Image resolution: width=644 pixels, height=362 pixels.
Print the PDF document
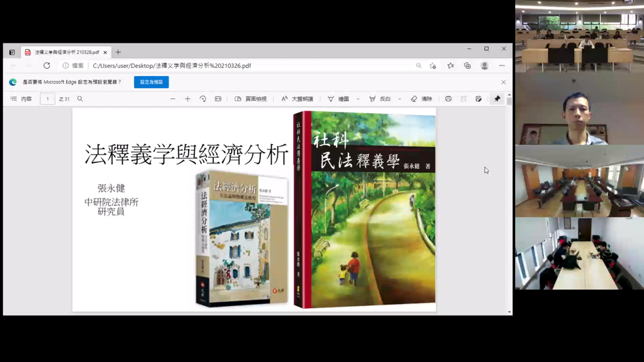coord(448,99)
